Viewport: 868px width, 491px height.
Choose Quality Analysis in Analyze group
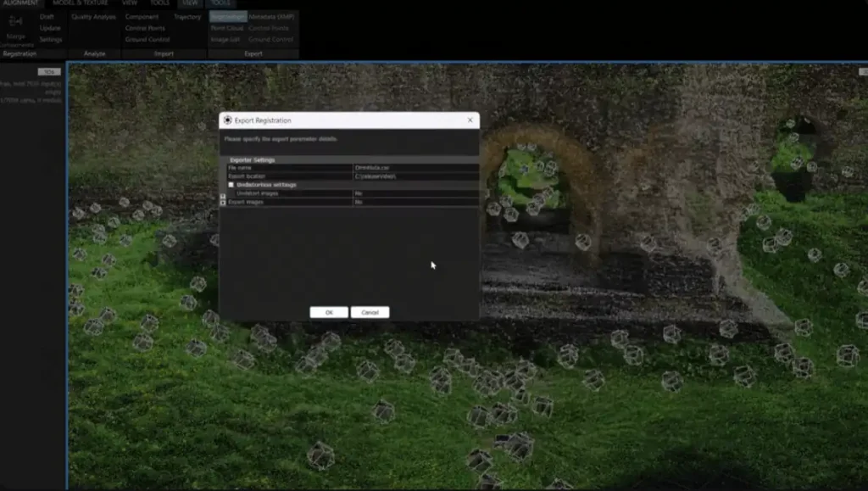[x=93, y=17]
